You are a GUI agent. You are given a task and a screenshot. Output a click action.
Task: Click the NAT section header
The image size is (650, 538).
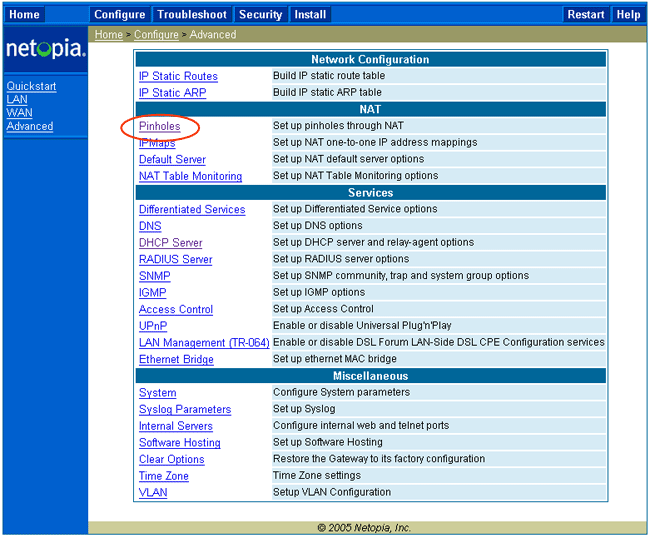coord(370,109)
